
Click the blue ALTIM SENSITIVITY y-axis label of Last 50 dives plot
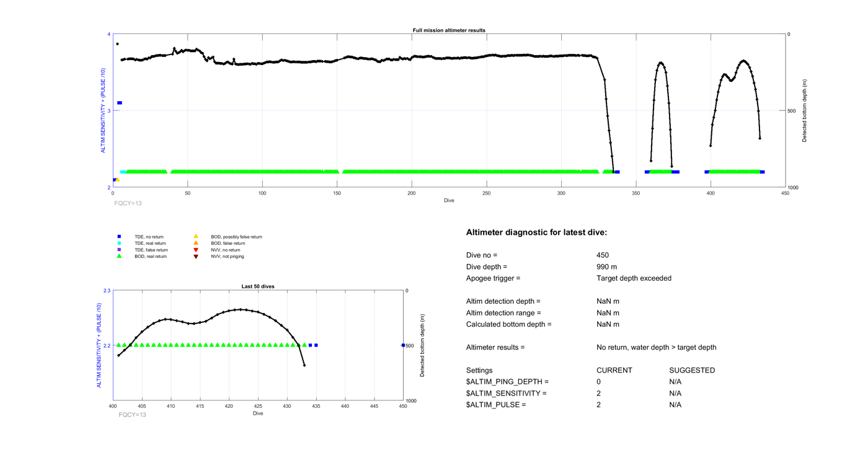pos(99,345)
